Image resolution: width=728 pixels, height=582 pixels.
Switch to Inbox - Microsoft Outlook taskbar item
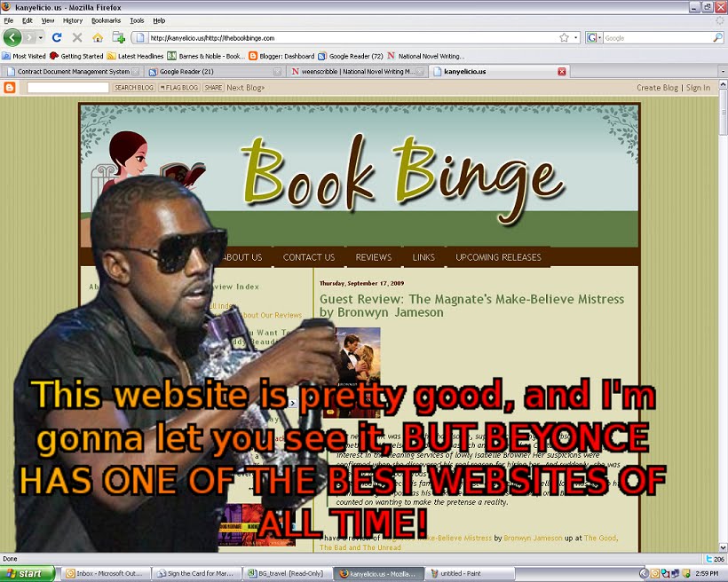tap(106, 574)
